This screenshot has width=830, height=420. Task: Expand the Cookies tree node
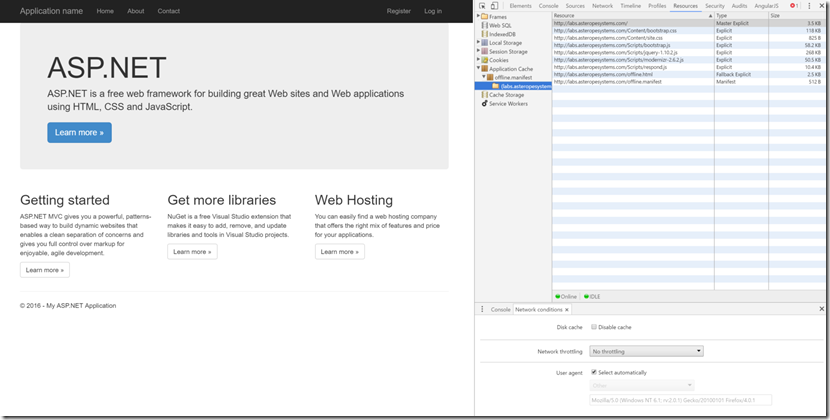pyautogui.click(x=479, y=60)
